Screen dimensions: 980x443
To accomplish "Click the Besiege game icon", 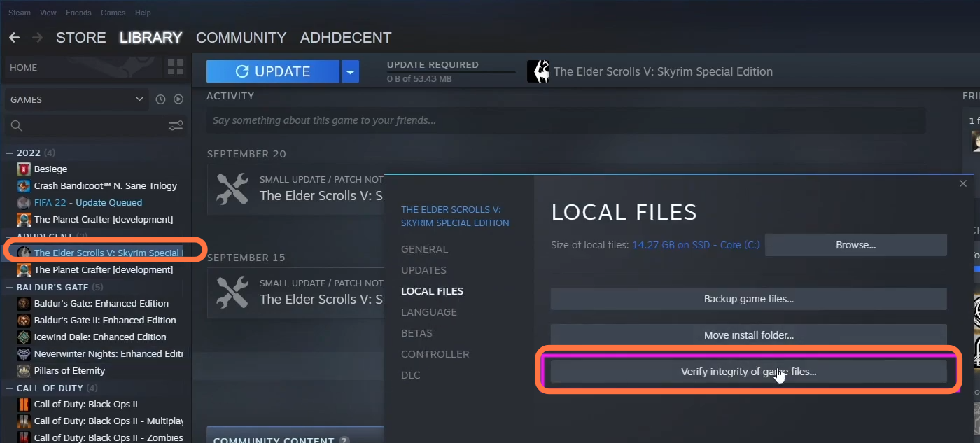I will click(24, 169).
